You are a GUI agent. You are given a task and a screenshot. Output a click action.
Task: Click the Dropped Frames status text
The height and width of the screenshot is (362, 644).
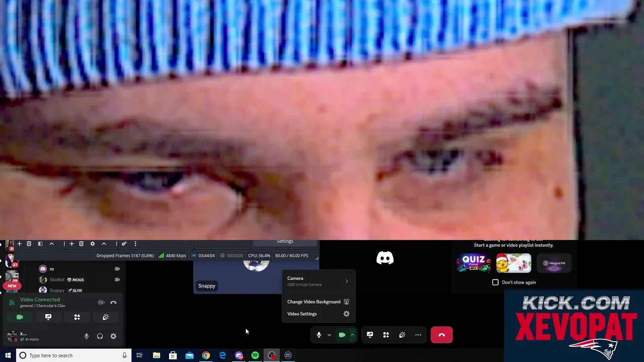[125, 255]
